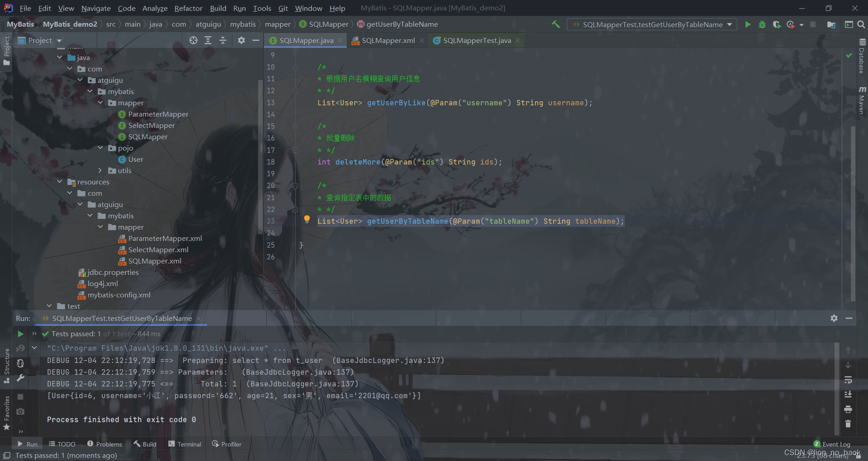This screenshot has width=868, height=461.
Task: Collapse the test folder
Action: 49,306
